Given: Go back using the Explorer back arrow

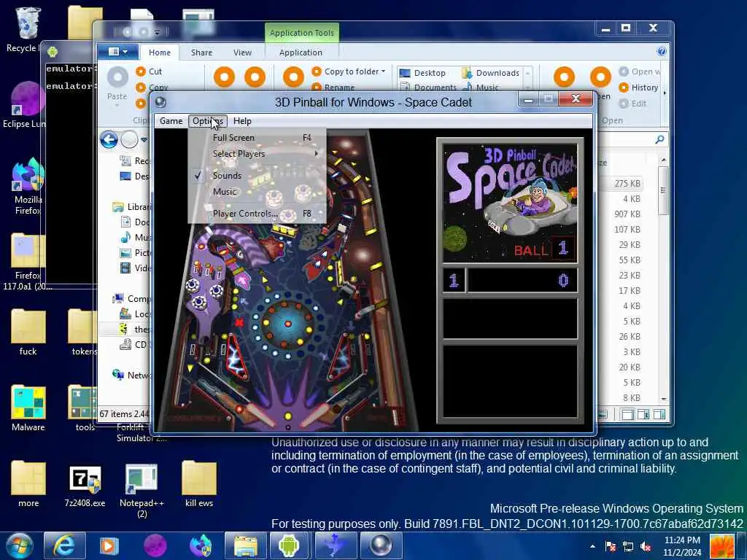Looking at the screenshot, I should [x=109, y=139].
